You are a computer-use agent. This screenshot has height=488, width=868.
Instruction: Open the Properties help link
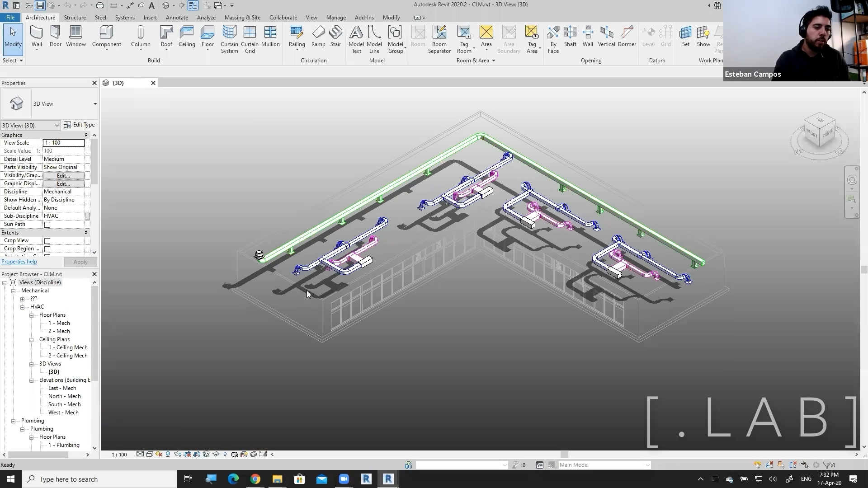(19, 262)
